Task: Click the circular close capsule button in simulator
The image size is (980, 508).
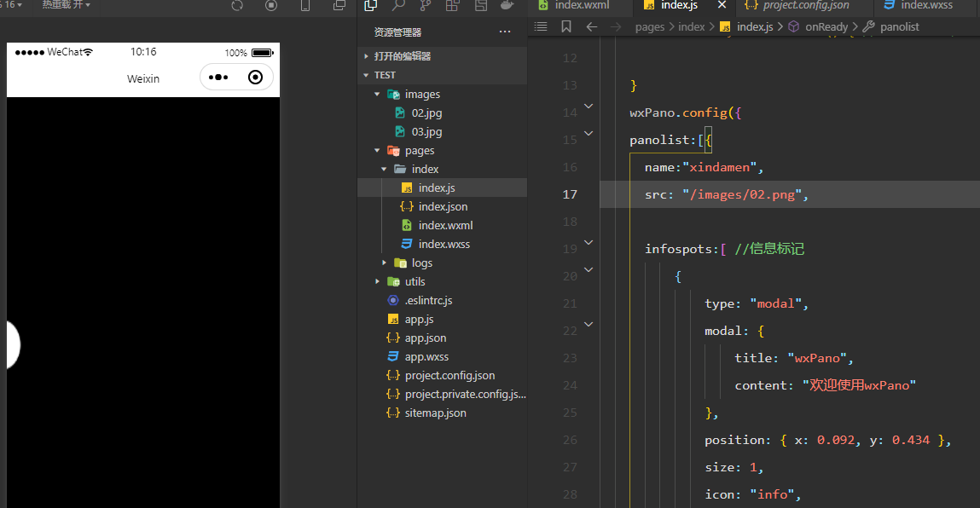Action: 255,78
